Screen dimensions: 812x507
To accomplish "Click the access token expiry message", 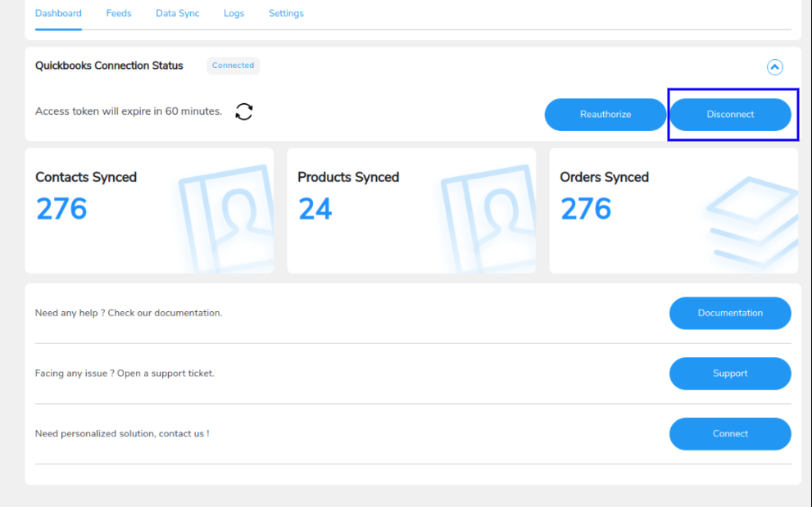I will click(x=129, y=111).
